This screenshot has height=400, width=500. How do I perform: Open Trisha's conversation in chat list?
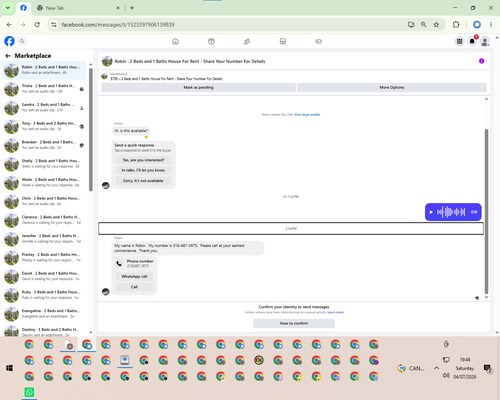[44, 89]
